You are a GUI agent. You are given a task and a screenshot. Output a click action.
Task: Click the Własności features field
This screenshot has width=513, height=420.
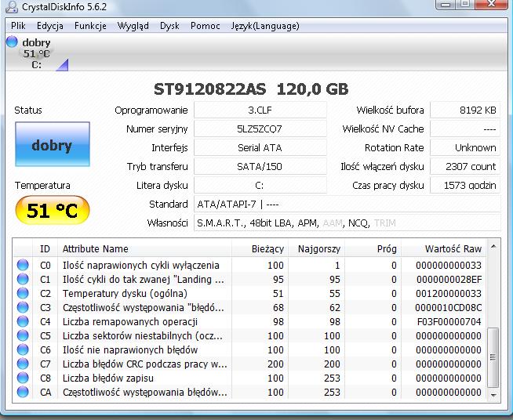point(347,223)
